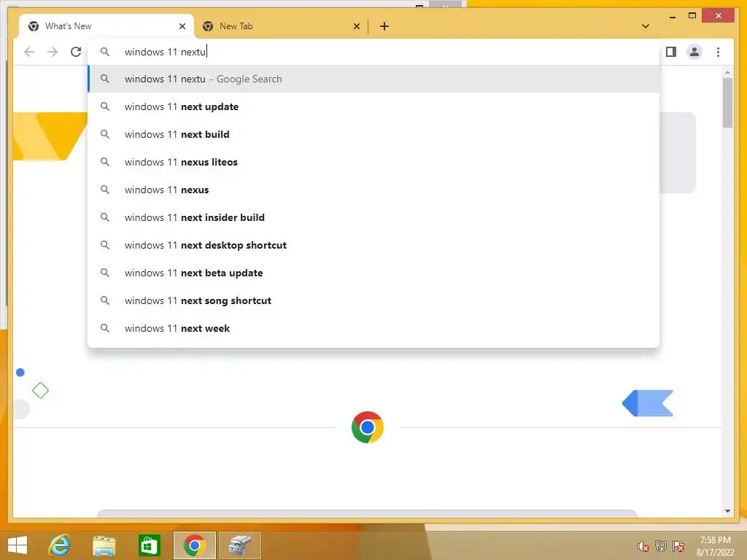Open the Windows Start button
747x560 pixels.
(x=18, y=545)
